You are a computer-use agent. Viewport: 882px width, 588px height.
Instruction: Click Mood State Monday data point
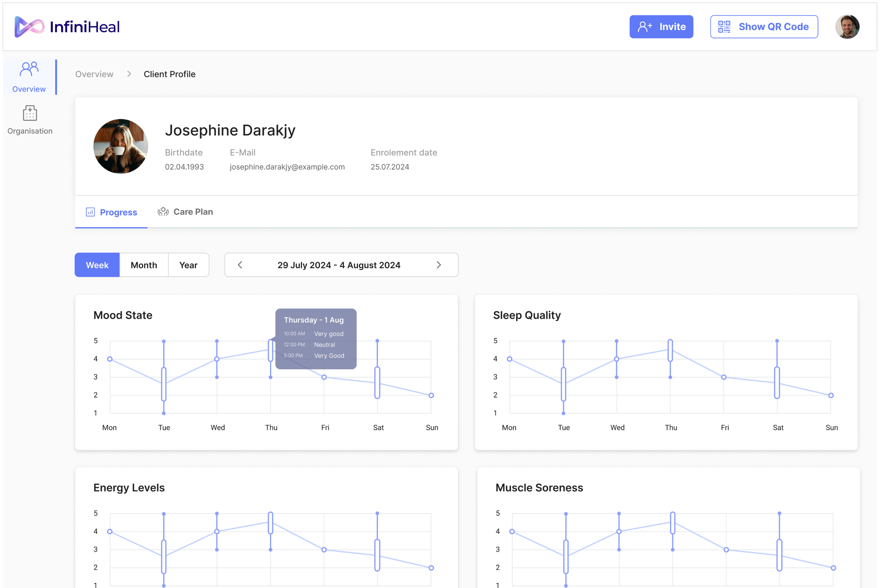(x=110, y=359)
